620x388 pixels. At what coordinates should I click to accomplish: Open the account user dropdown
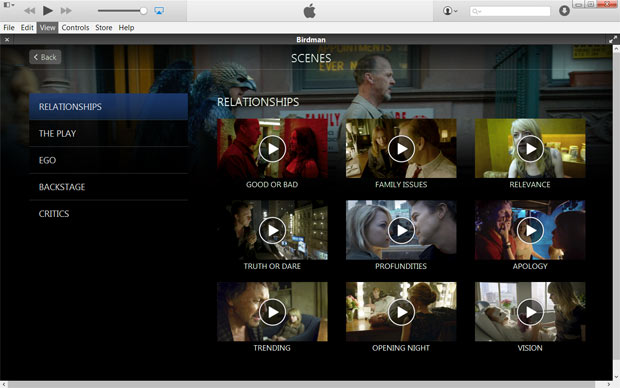450,11
